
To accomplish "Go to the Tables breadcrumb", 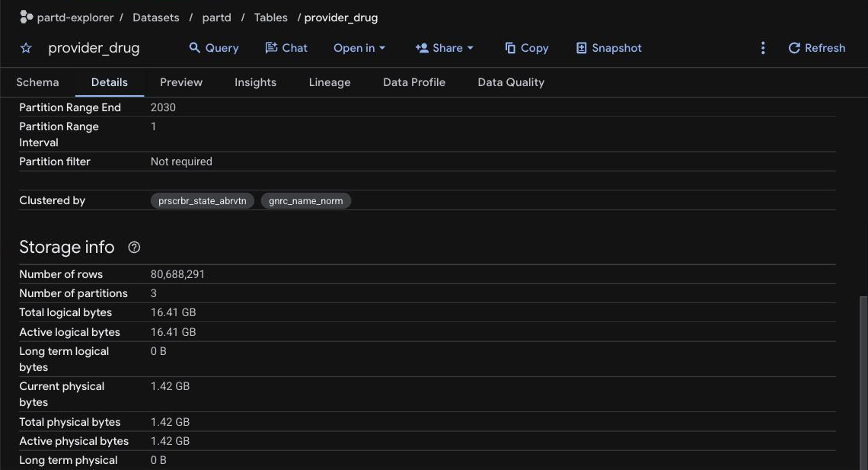I will point(271,18).
